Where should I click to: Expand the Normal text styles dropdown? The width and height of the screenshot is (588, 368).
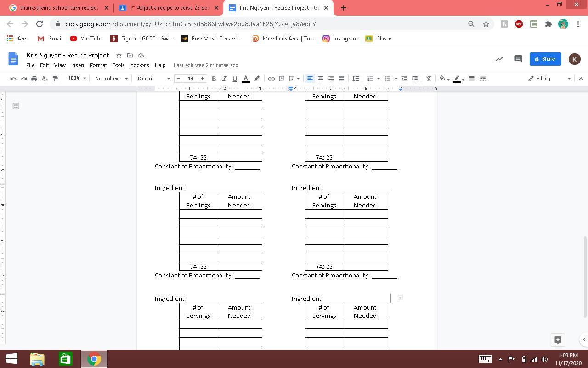(x=111, y=79)
